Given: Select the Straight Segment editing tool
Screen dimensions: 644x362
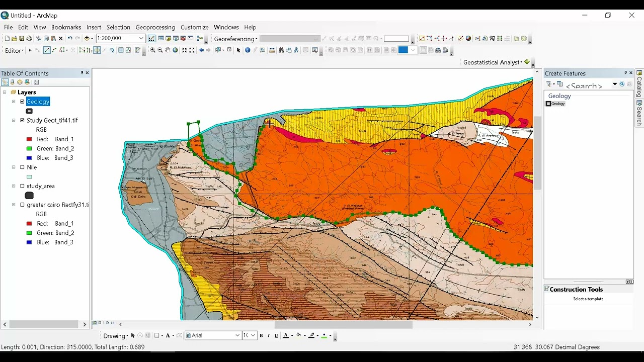Looking at the screenshot, I should click(x=47, y=50).
